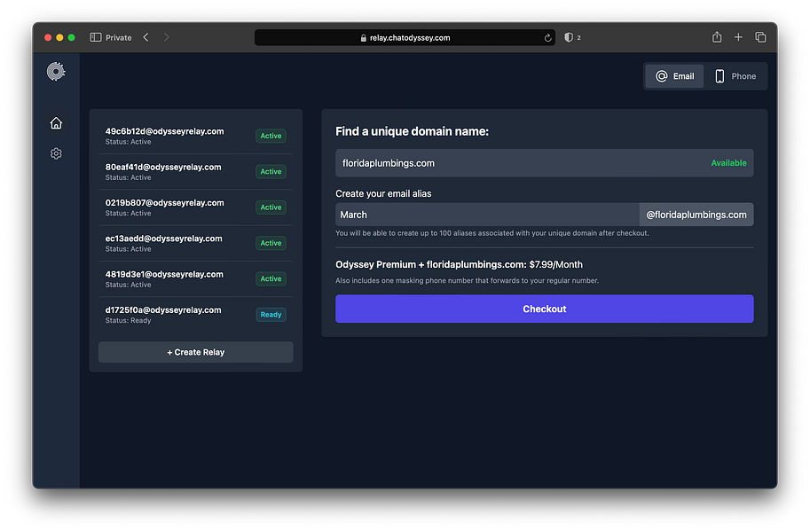Switch to the Email tab

click(674, 76)
